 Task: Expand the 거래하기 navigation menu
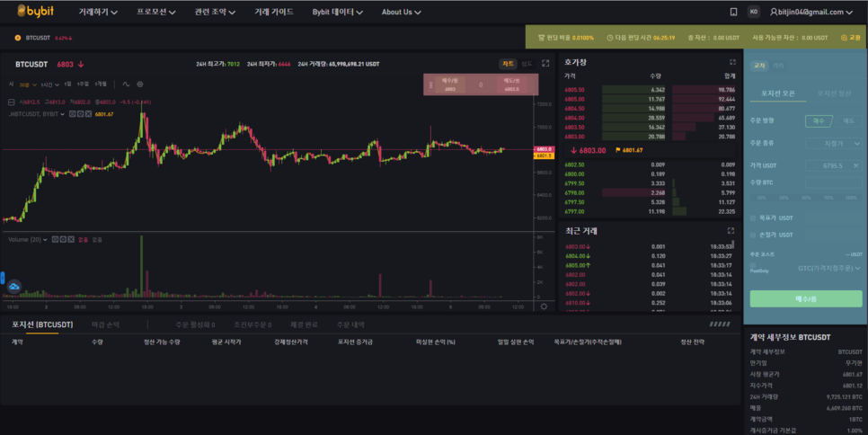point(97,13)
